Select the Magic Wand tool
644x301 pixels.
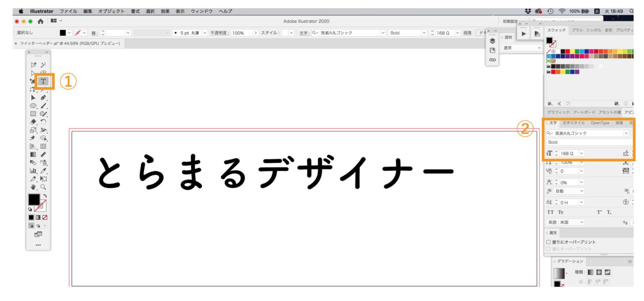43,65
